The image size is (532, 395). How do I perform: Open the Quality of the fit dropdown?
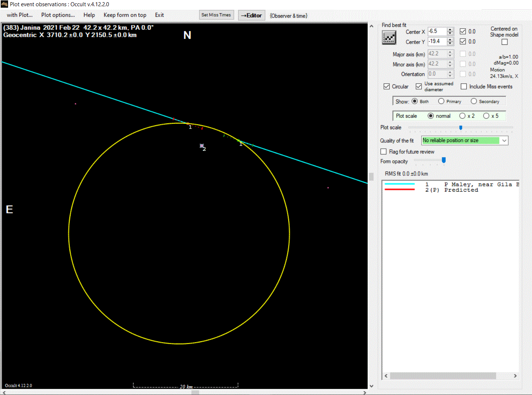click(x=504, y=141)
